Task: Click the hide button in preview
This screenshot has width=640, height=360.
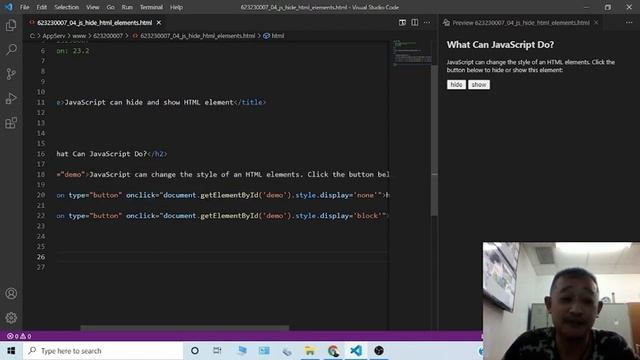Action: point(456,84)
